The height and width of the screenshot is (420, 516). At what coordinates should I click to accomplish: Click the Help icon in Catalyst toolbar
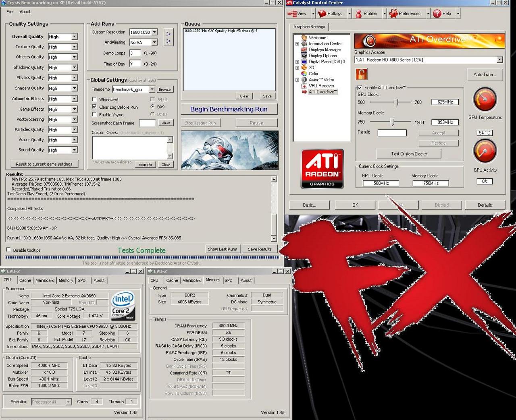[x=437, y=14]
